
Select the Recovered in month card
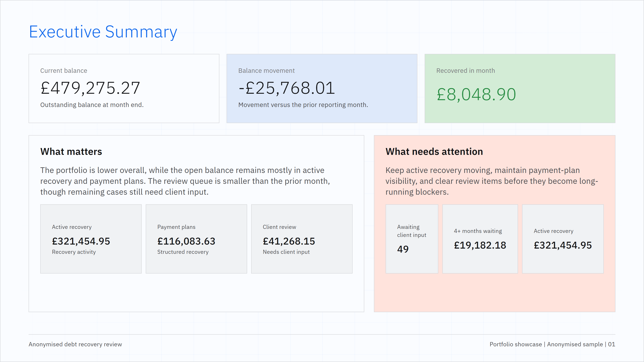[520, 88]
